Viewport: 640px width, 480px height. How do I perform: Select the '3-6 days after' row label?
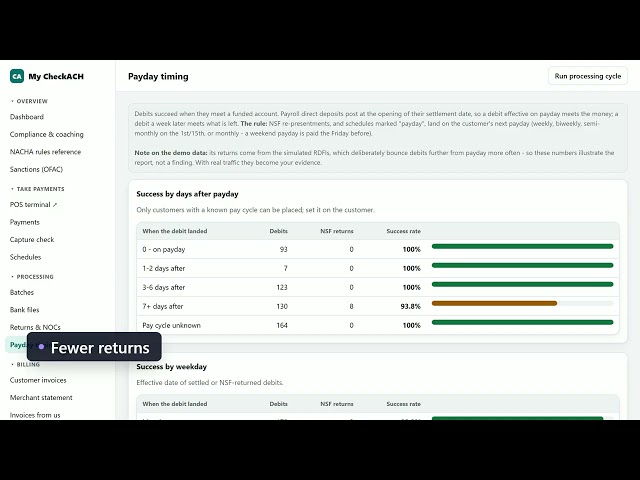click(164, 287)
